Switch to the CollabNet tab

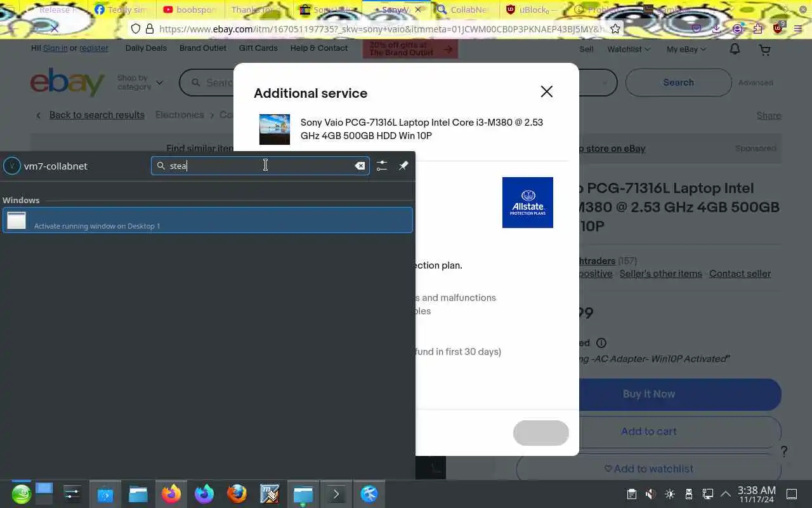[464, 10]
